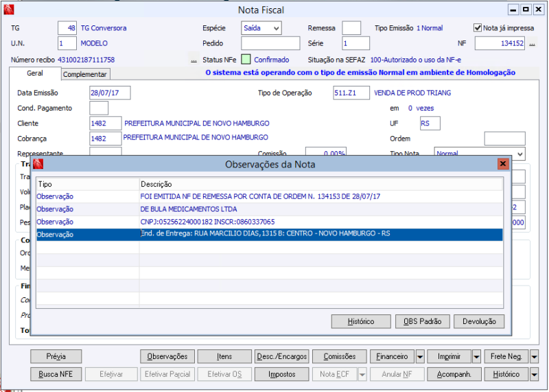Click the Imprimir button
Screen dimensions: 549x392
coord(449,356)
